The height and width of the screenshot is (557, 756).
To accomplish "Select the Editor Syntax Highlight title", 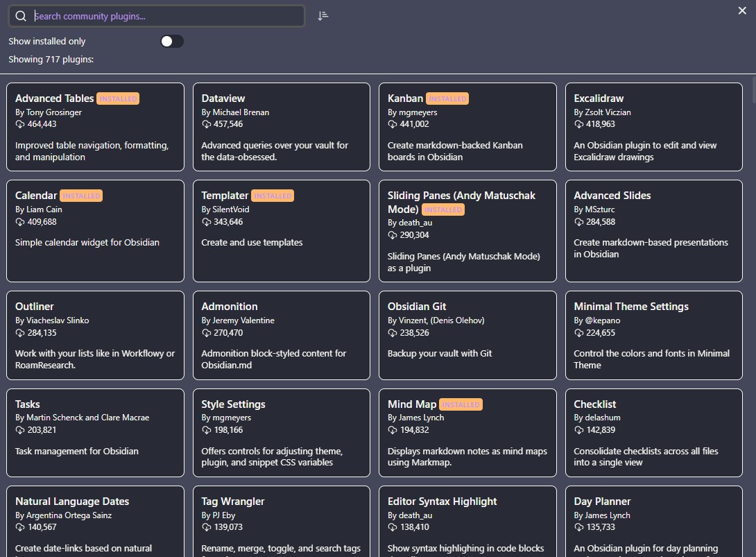I will point(442,502).
